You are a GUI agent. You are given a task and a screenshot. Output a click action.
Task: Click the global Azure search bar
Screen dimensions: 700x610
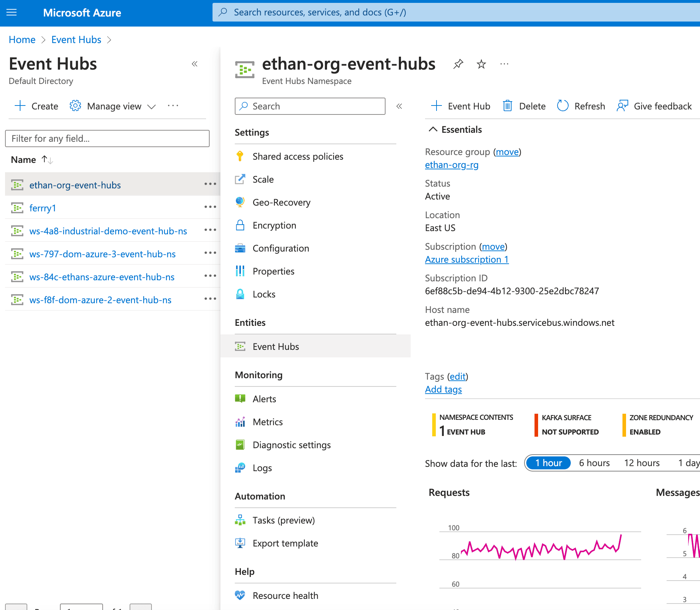tap(456, 13)
